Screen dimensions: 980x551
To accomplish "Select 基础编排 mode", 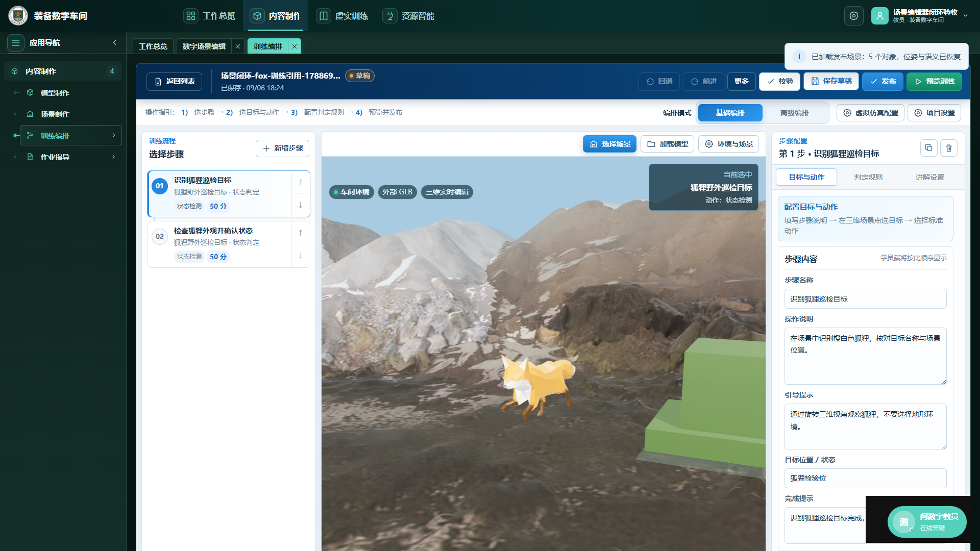I will tap(730, 113).
